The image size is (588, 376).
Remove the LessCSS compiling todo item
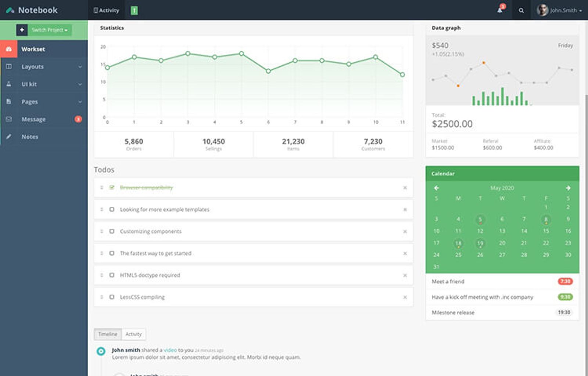pyautogui.click(x=405, y=297)
